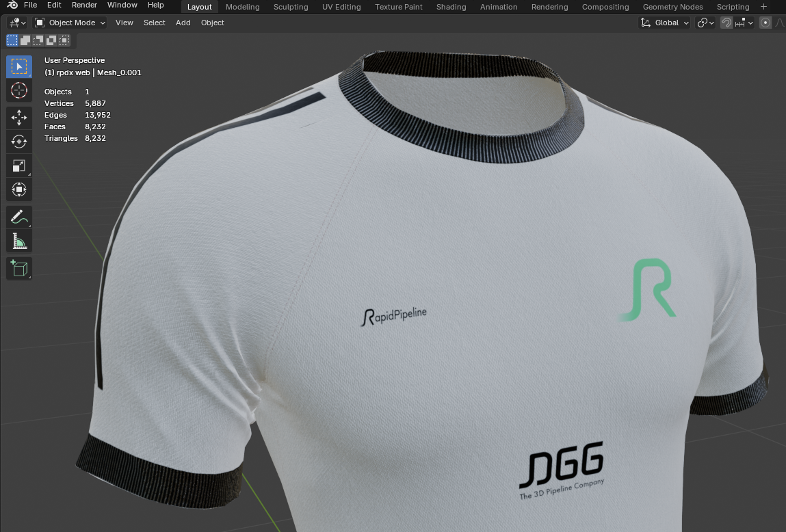The width and height of the screenshot is (786, 532).
Task: Select the Measure ruler tool
Action: click(x=19, y=241)
